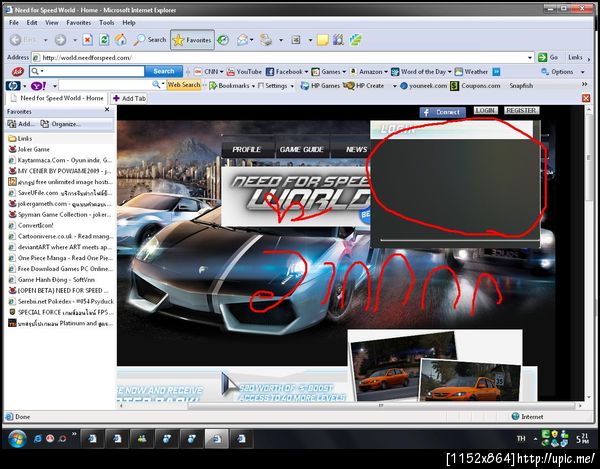
Task: Click the HP logo icon
Action: tap(13, 86)
